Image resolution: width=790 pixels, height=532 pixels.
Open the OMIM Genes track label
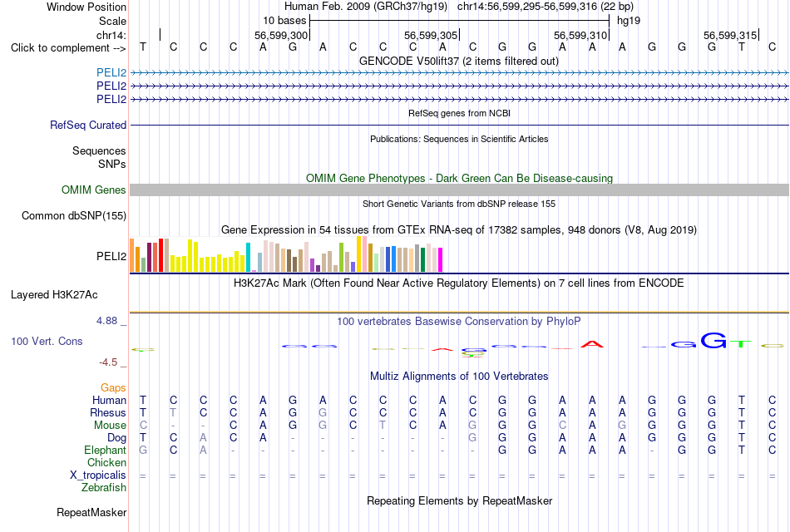click(x=94, y=190)
